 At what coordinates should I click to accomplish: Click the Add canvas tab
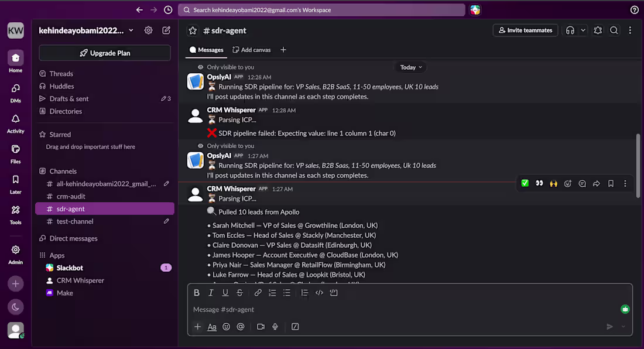click(251, 50)
